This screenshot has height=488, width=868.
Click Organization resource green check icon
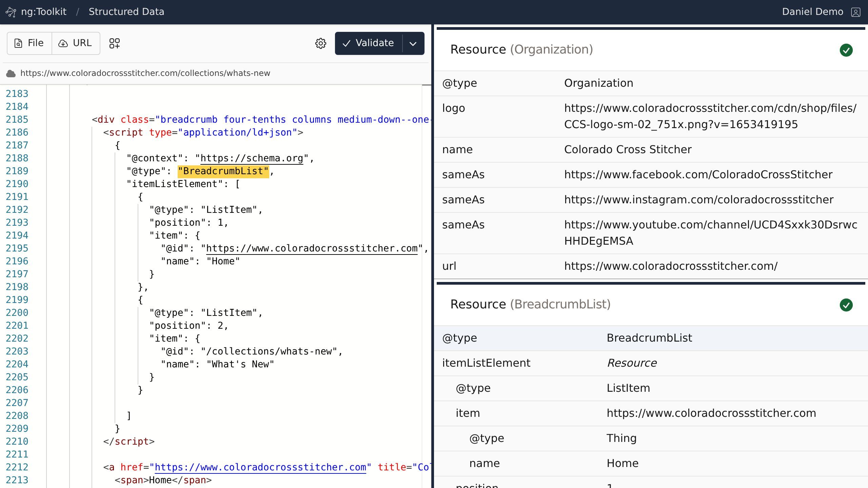pyautogui.click(x=846, y=50)
